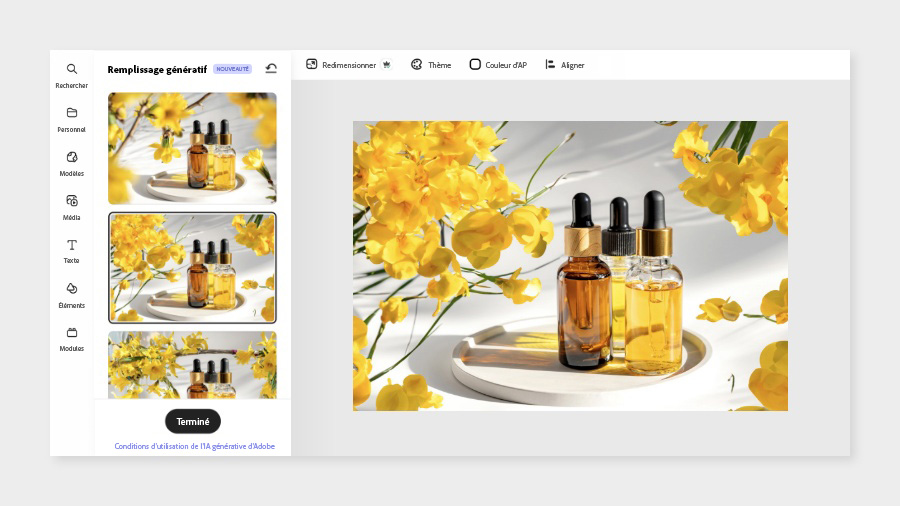900x506 pixels.
Task: Open the Média sidebar icon
Action: 72,201
